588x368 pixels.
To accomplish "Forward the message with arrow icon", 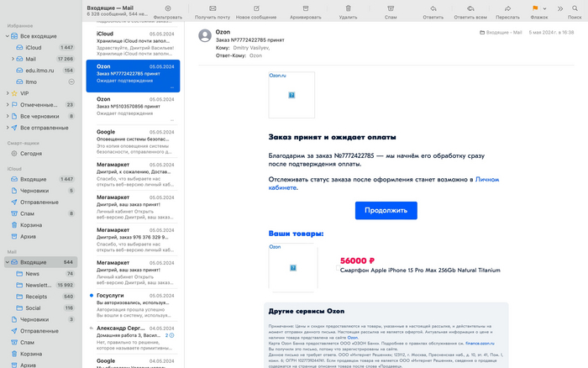I will tap(507, 8).
